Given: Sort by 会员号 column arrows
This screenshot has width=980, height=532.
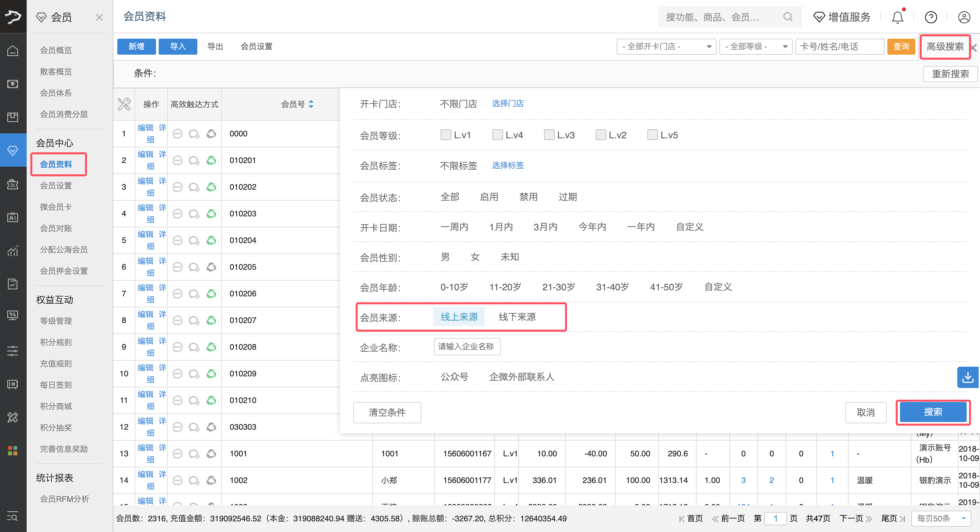Looking at the screenshot, I should pos(311,104).
